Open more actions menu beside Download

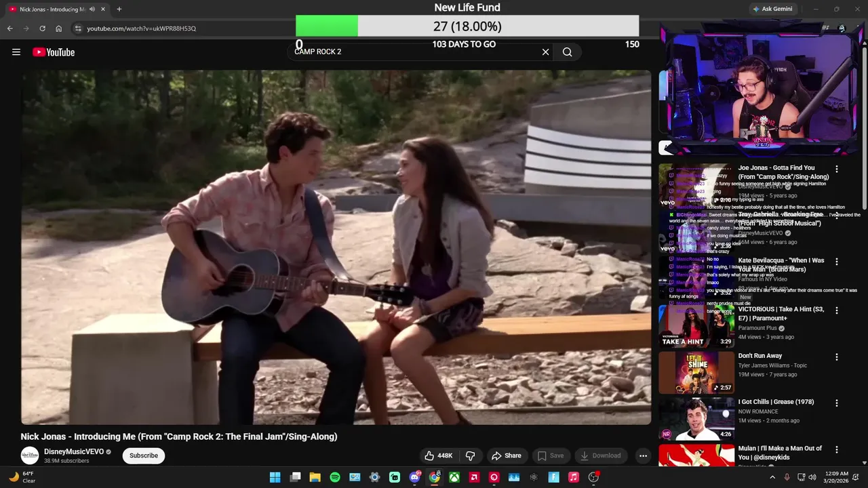643,455
